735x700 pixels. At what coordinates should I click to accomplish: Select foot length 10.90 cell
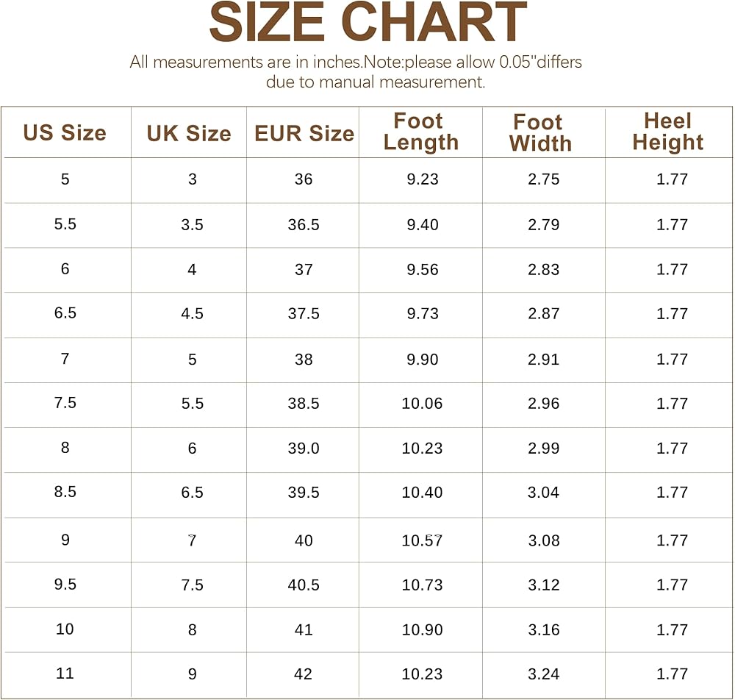(x=423, y=630)
